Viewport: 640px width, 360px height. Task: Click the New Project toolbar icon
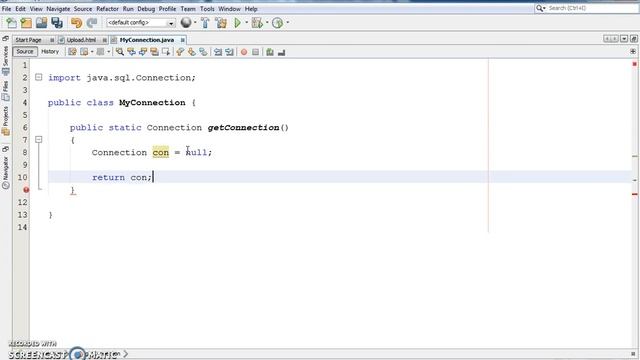tap(27, 23)
